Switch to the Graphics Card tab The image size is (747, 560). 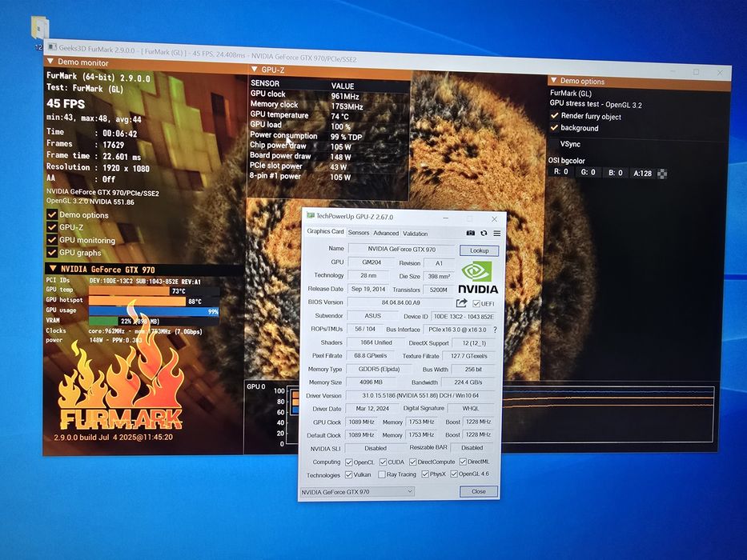[325, 231]
